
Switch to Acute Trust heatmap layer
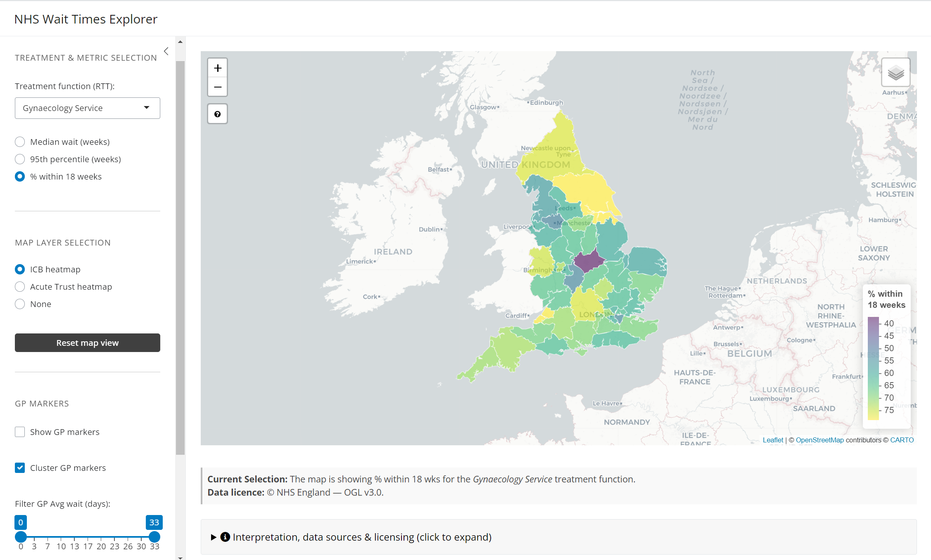click(20, 287)
